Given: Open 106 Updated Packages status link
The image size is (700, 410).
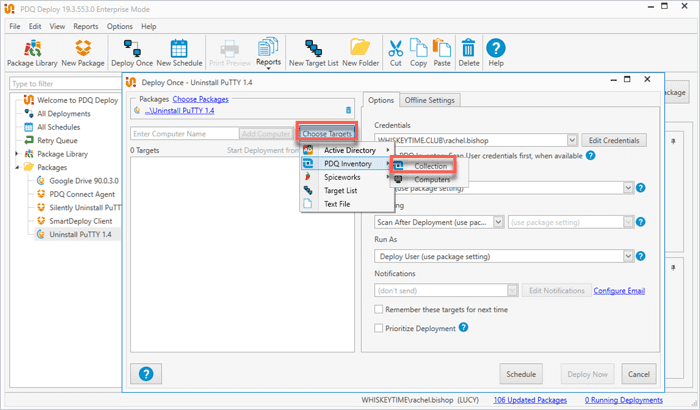Looking at the screenshot, I should point(530,400).
